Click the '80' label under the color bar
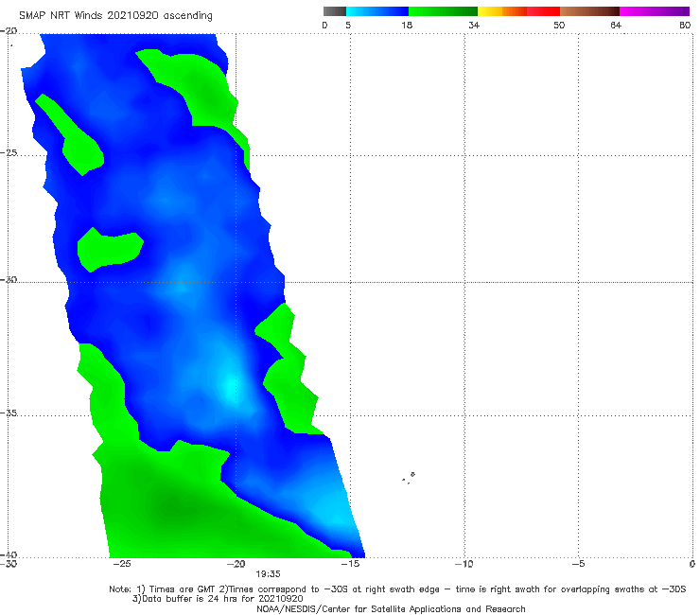The width and height of the screenshot is (700, 615). click(685, 26)
